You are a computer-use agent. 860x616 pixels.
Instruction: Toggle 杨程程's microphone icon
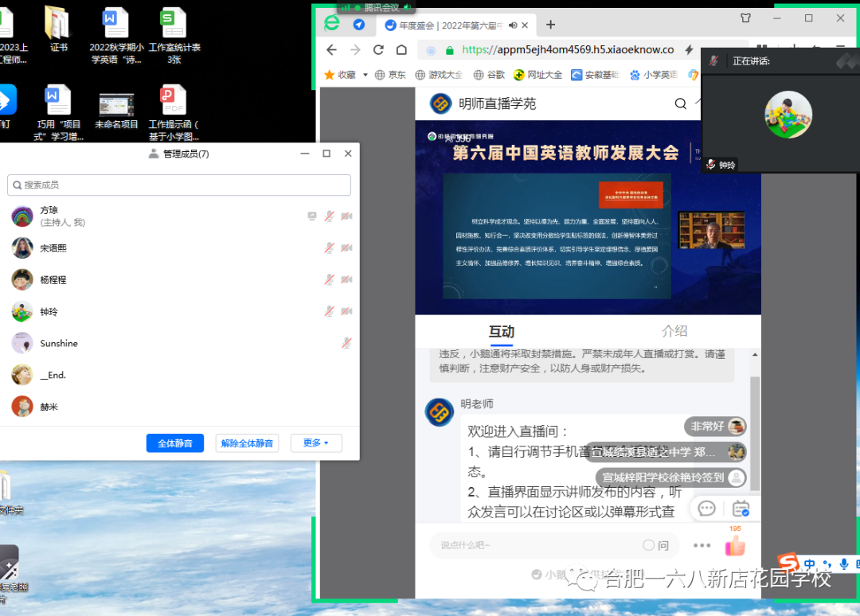click(329, 280)
